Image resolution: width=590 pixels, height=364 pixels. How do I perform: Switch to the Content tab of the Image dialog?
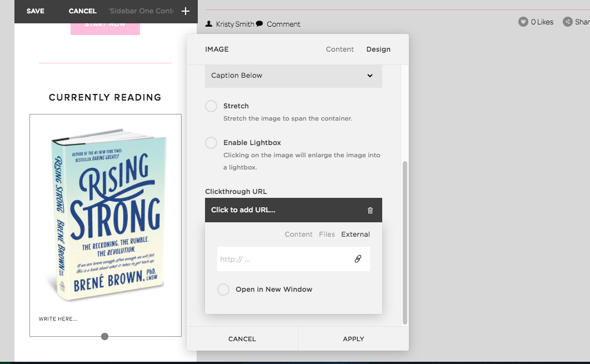coord(340,49)
